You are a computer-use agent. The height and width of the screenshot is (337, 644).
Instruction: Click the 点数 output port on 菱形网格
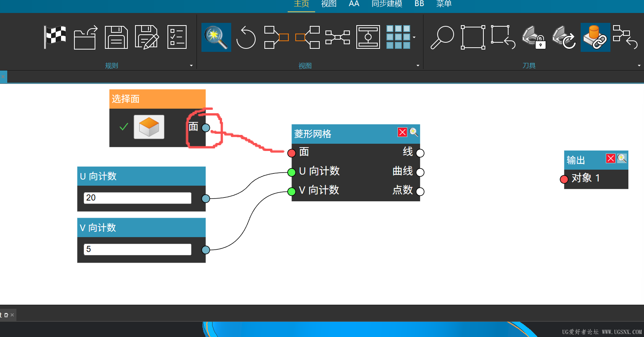coord(420,191)
